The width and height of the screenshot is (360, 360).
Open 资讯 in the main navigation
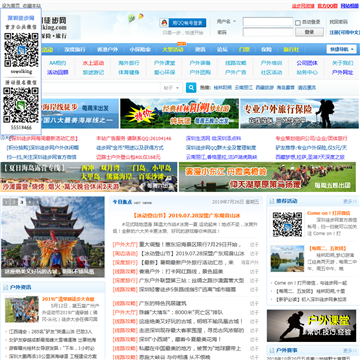click(x=200, y=50)
